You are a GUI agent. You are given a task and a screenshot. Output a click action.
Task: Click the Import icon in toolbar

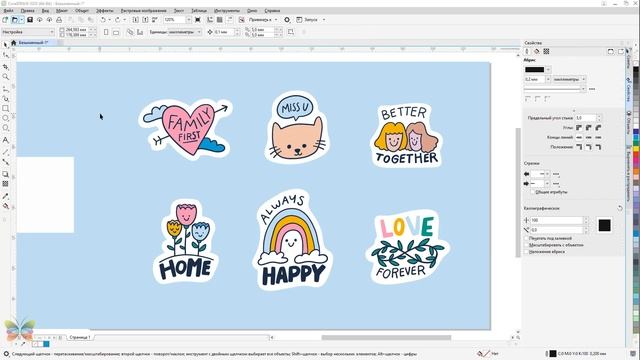pos(136,20)
